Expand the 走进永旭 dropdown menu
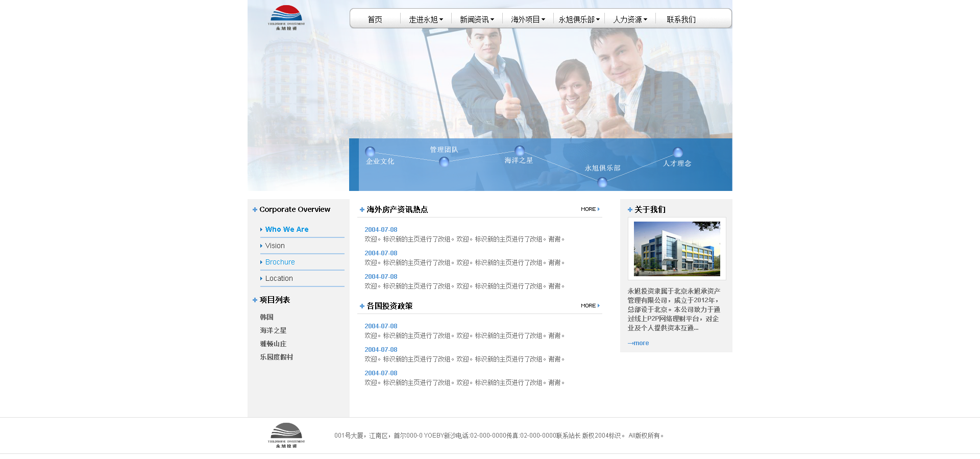The width and height of the screenshot is (980, 459). point(426,19)
